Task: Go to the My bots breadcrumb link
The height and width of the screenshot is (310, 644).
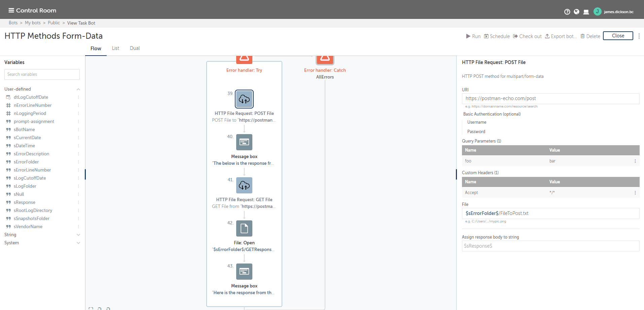Action: 33,23
